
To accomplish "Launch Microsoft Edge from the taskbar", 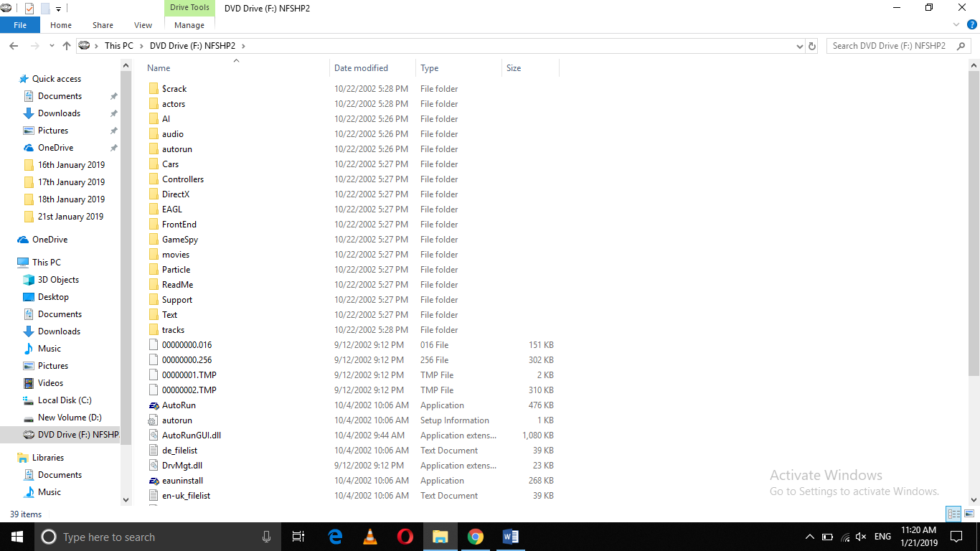I will (x=334, y=537).
